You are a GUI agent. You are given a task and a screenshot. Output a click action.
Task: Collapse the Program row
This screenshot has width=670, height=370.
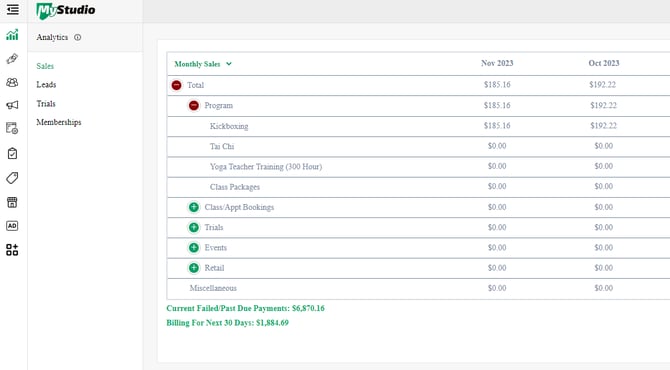click(194, 105)
